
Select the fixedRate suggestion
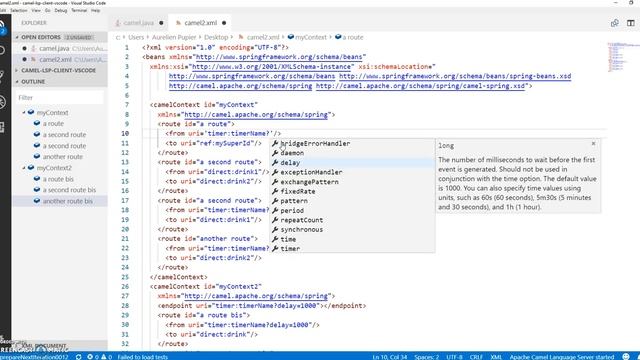[x=352, y=191]
